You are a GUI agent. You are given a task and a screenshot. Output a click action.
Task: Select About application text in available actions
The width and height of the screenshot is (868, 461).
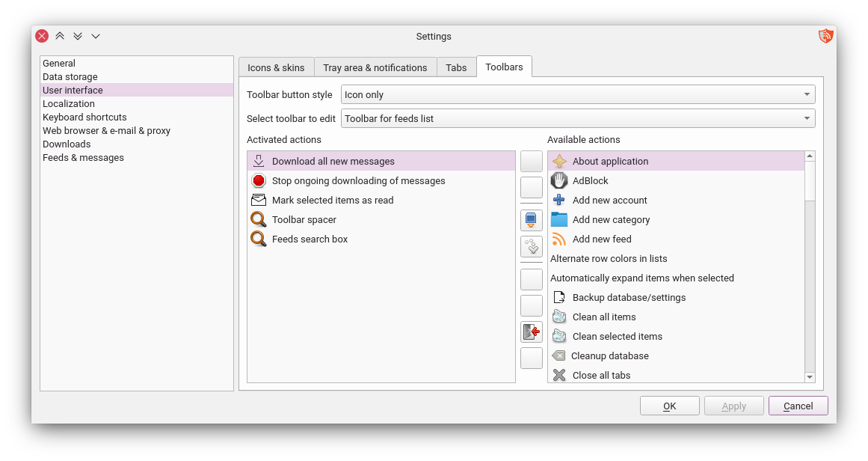click(610, 161)
